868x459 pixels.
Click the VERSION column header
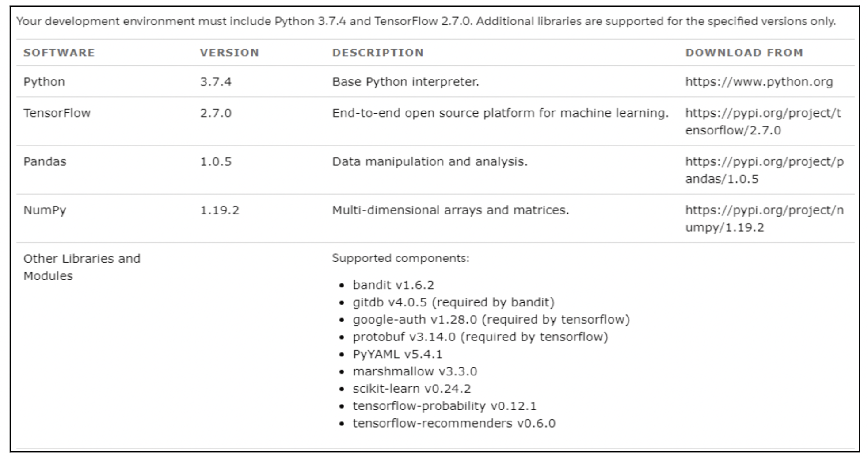(x=229, y=53)
